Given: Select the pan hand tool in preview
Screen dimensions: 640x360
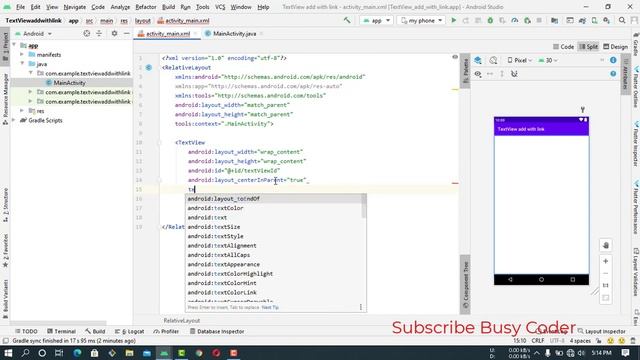Looking at the screenshot, I should pyautogui.click(x=606, y=245).
